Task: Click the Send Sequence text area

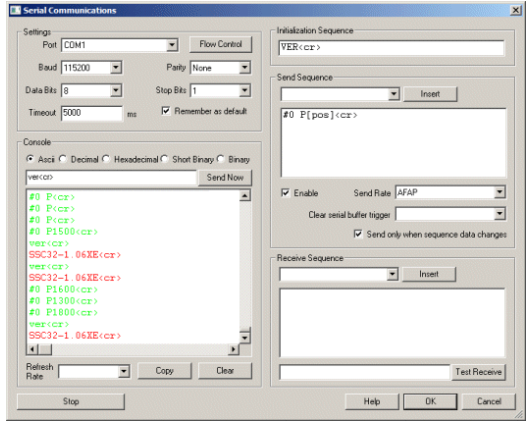Action: click(x=393, y=142)
